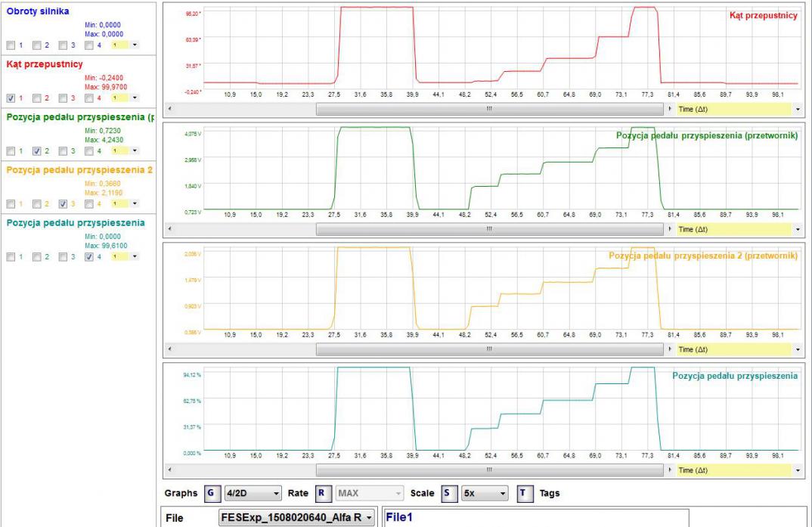Screen dimensions: 812x527
Task: Check box 1 in green pedal channel
Action: tap(11, 151)
